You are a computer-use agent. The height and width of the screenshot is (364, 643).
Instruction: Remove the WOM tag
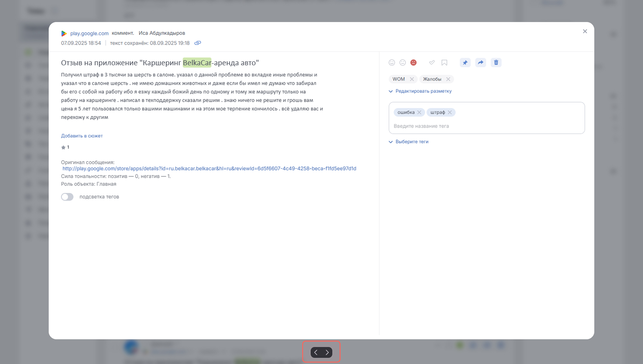(x=412, y=79)
